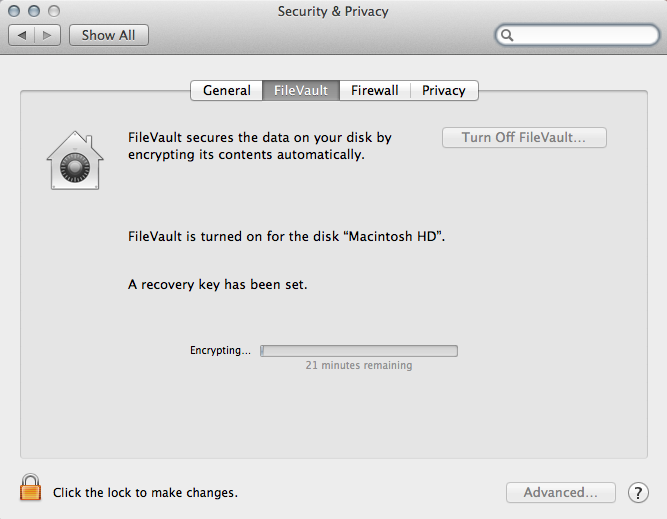Click the Encrypting progress bar
The image size is (667, 519).
[x=359, y=351]
